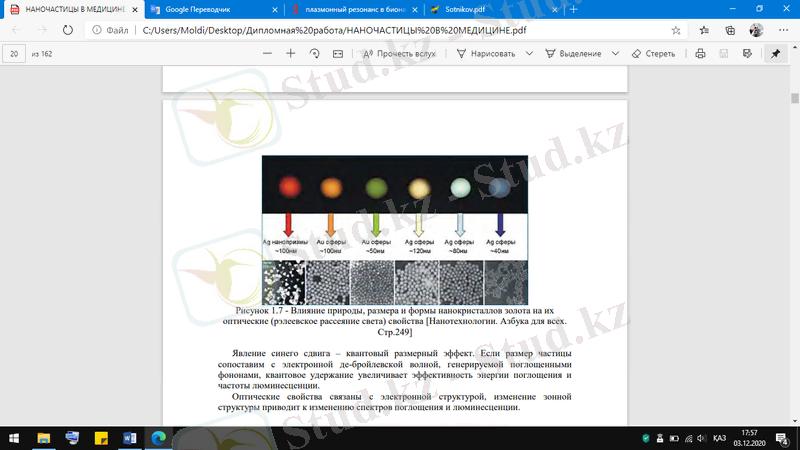Click the file info icon in address bar
800x450 pixels.
click(96, 30)
